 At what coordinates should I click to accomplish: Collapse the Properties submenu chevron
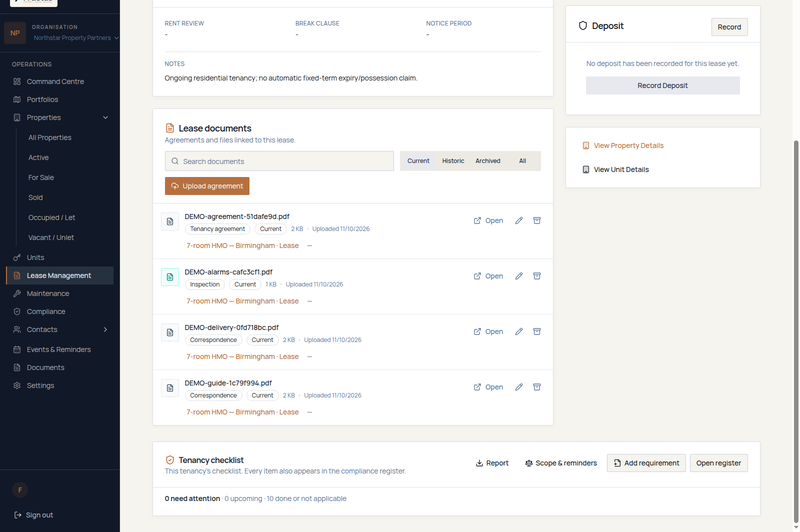105,117
